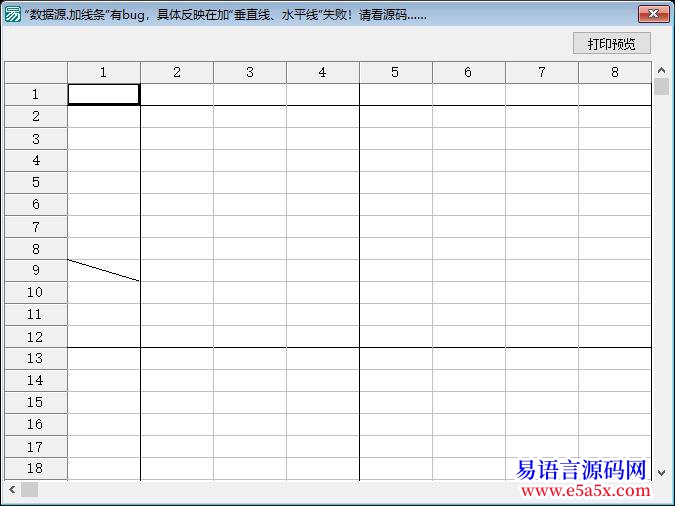The height and width of the screenshot is (506, 675).
Task: Select row header 16
Action: pos(36,424)
